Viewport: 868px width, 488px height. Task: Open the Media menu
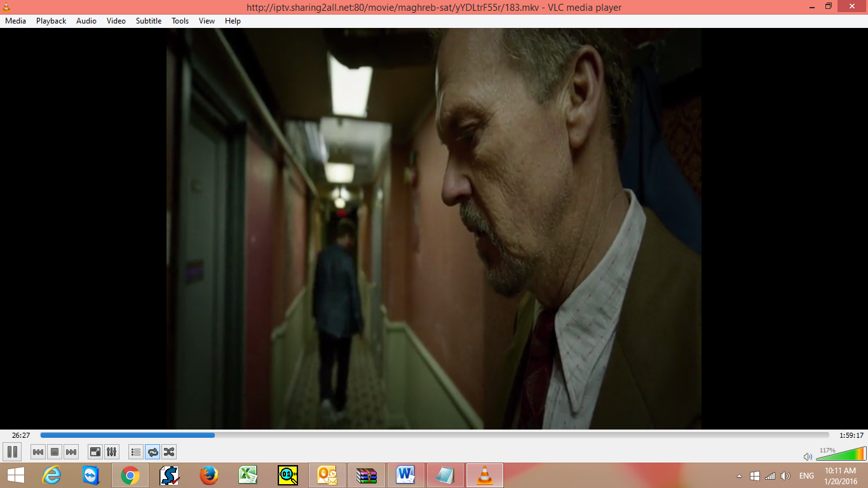[x=15, y=21]
